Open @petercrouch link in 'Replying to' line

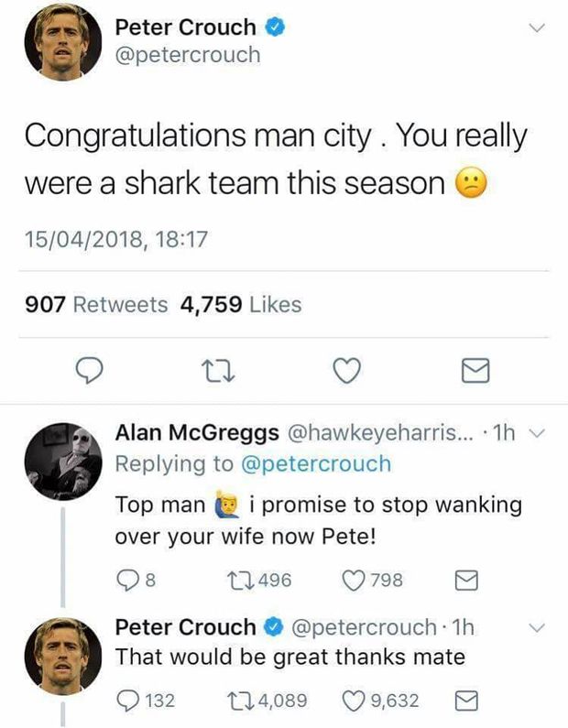tap(314, 463)
